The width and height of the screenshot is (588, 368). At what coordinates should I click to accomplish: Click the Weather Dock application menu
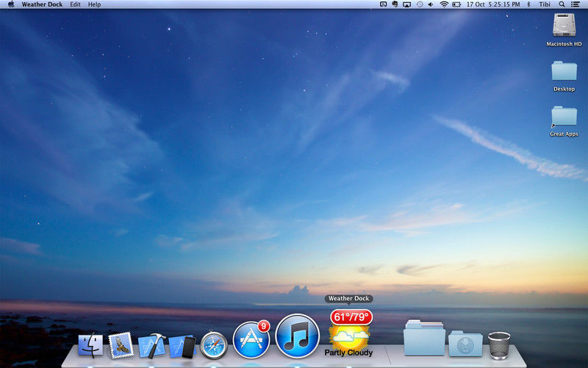pos(42,4)
